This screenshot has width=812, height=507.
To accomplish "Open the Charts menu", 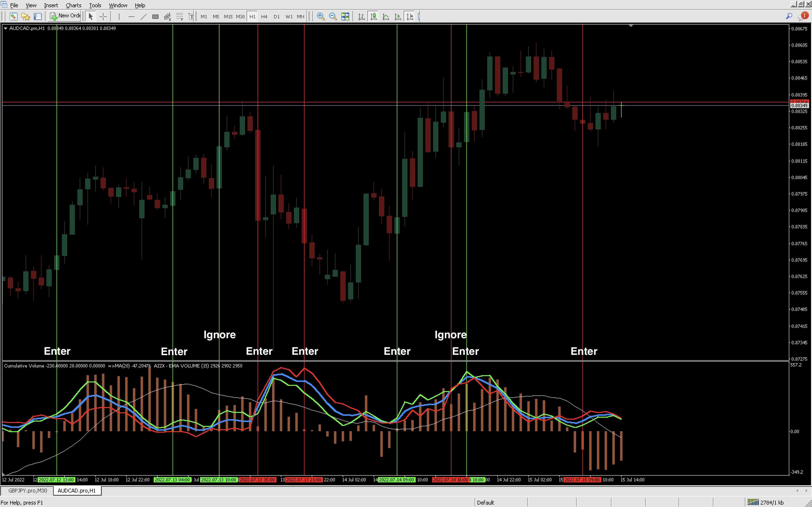I will tap(73, 5).
